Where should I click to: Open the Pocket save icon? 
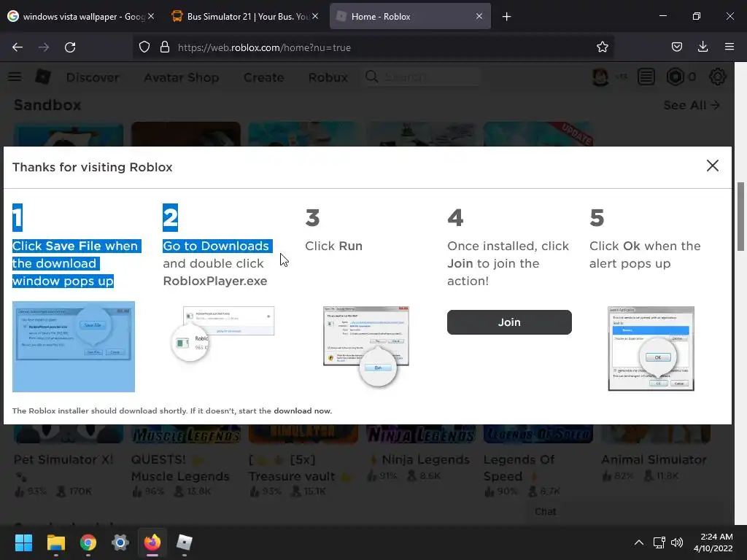click(x=676, y=47)
